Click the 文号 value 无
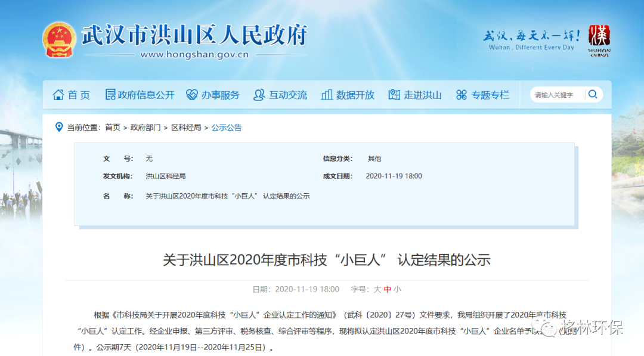 (x=149, y=159)
